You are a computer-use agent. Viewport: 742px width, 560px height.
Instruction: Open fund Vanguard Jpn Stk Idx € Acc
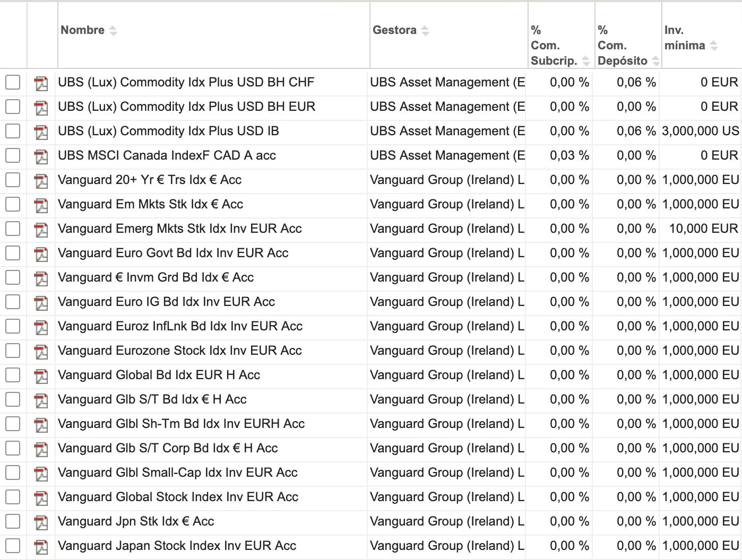pyautogui.click(x=136, y=521)
